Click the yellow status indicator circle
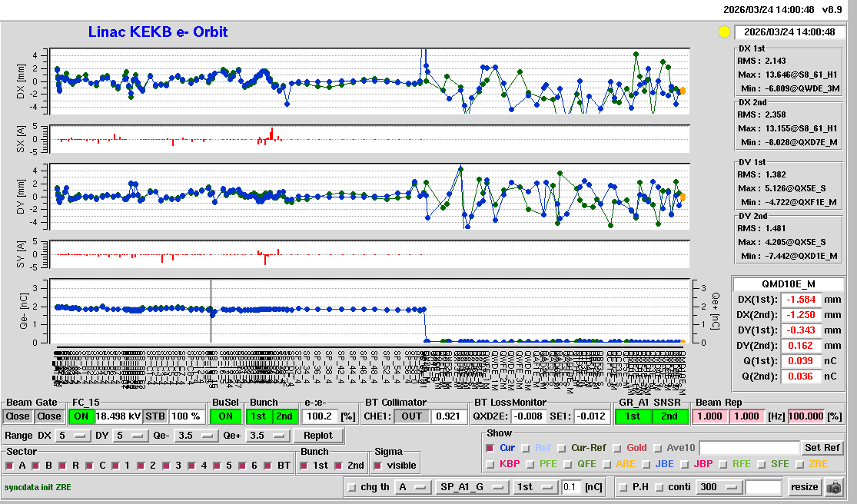The width and height of the screenshot is (857, 504). 723,32
